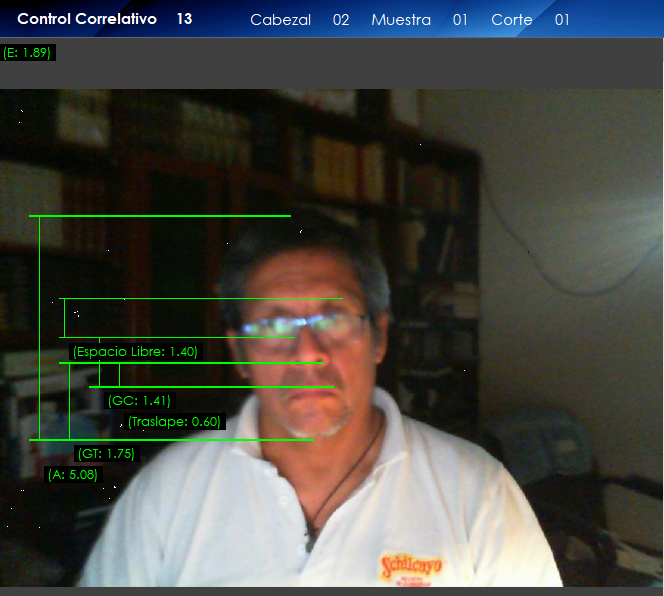The height and width of the screenshot is (596, 664).
Task: Click the topmost green horizontal measurement line
Action: 160,216
